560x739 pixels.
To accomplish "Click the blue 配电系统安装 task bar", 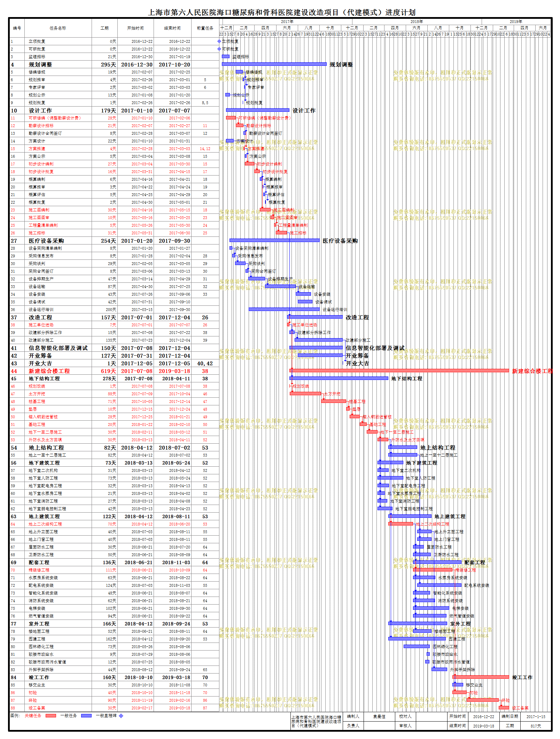I will coord(440,585).
